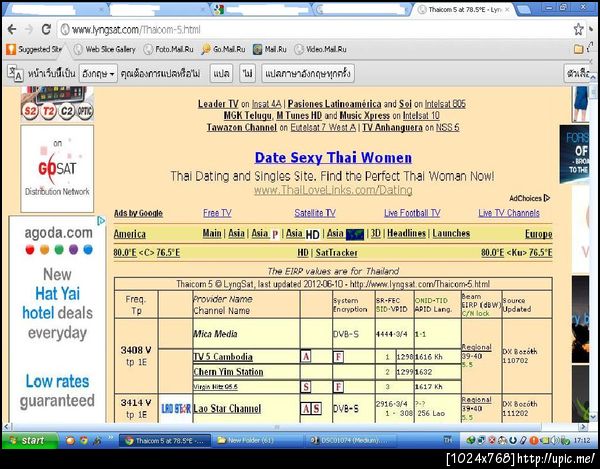Open the Tawazon Channel link
The width and height of the screenshot is (600, 469).
point(242,127)
